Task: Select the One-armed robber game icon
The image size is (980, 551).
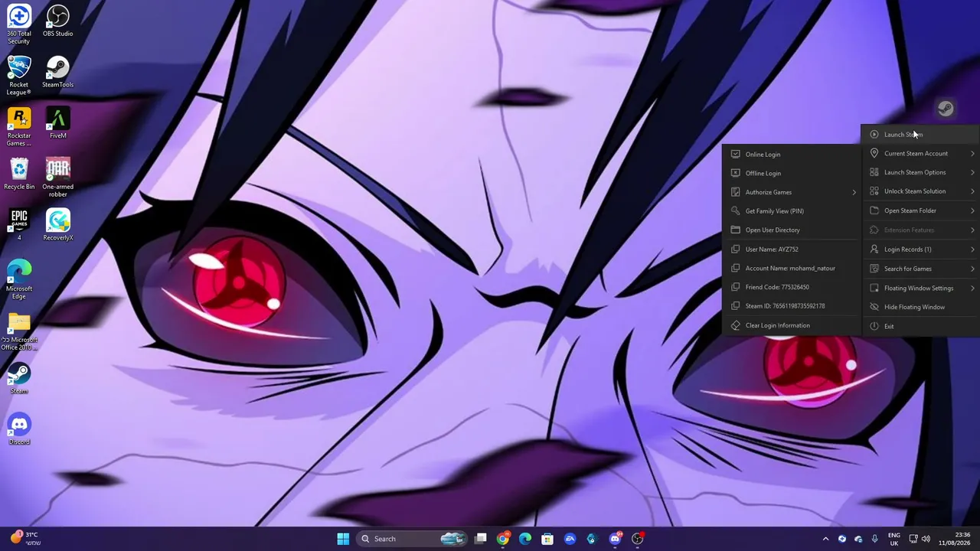Action: pyautogui.click(x=58, y=178)
